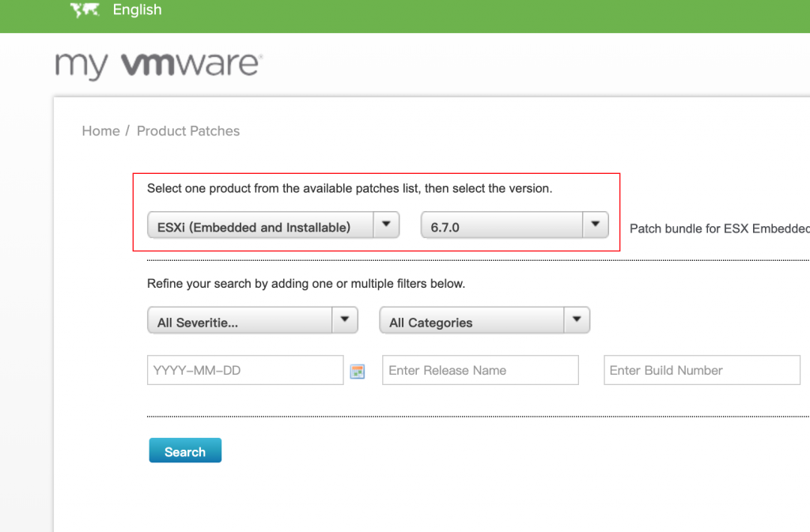Viewport: 810px width, 532px height.
Task: Click the Enter Release Name field
Action: (480, 370)
